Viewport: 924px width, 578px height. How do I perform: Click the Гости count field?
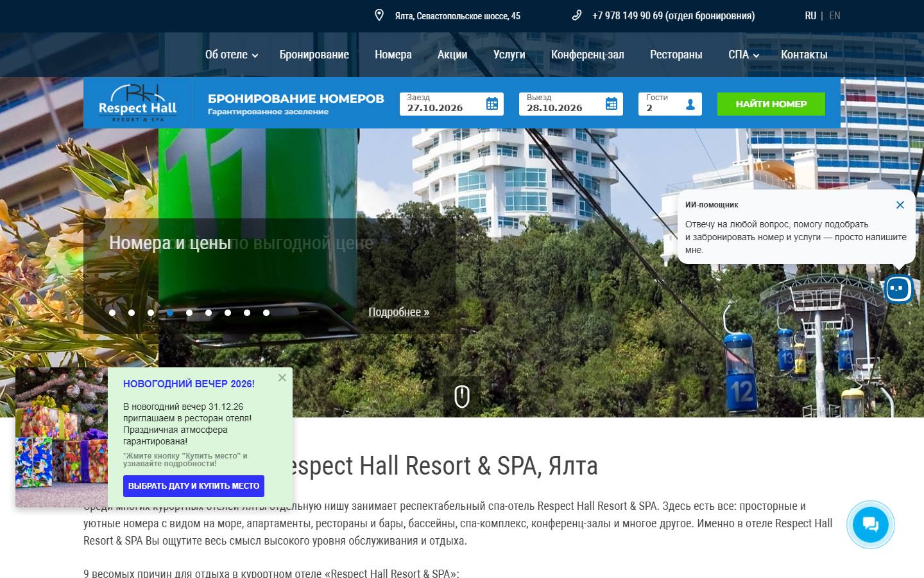click(670, 104)
